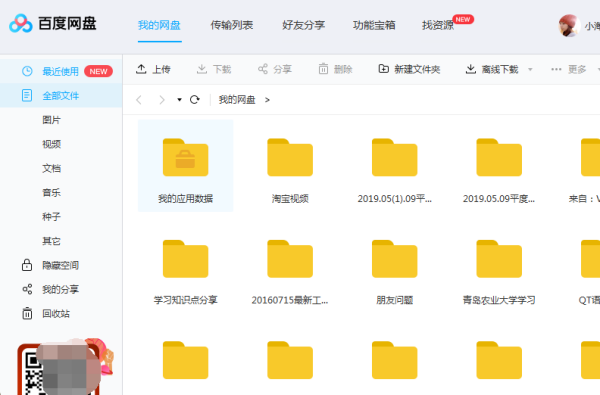The height and width of the screenshot is (395, 600).
Task: Open 隐藏空间 in the sidebar
Action: [x=60, y=265]
